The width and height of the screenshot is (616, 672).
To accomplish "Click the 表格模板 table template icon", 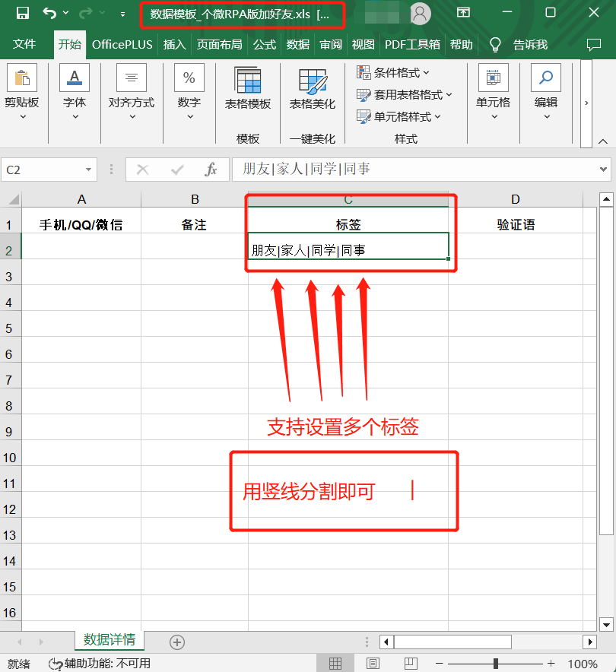I will click(x=248, y=80).
